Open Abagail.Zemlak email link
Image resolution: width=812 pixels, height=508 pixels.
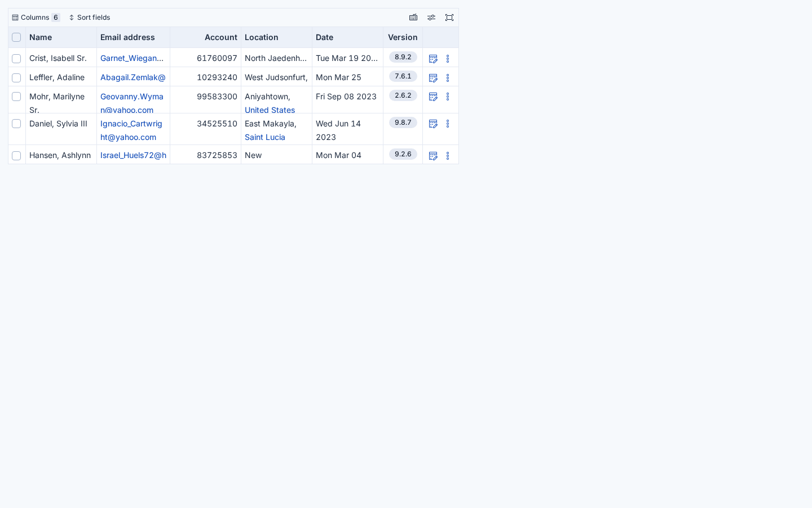(x=133, y=77)
